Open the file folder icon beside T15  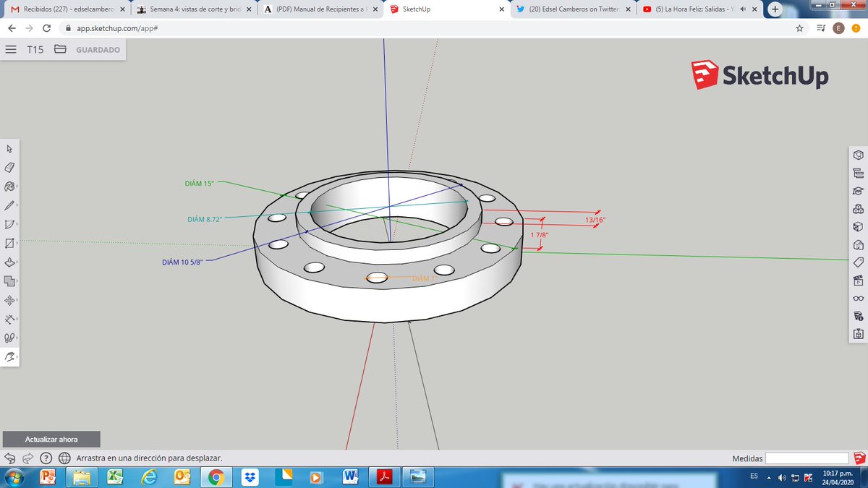point(60,50)
